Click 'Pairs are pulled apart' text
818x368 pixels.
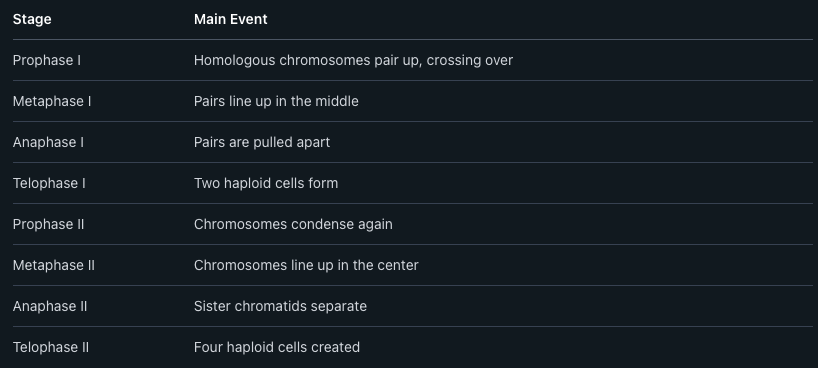(262, 143)
